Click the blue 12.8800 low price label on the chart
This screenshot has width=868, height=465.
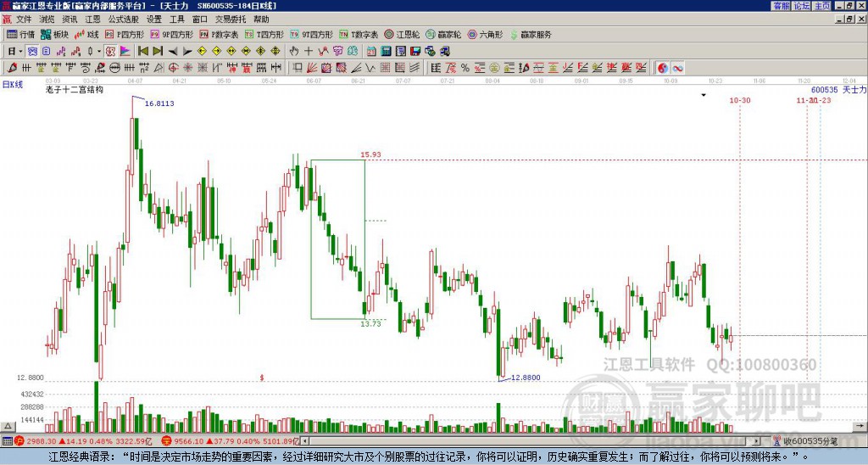pos(526,378)
